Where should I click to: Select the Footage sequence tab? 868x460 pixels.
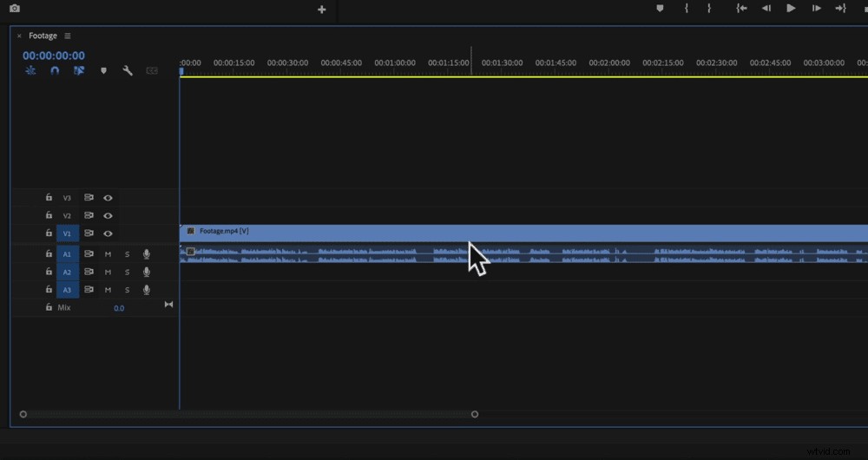coord(43,36)
